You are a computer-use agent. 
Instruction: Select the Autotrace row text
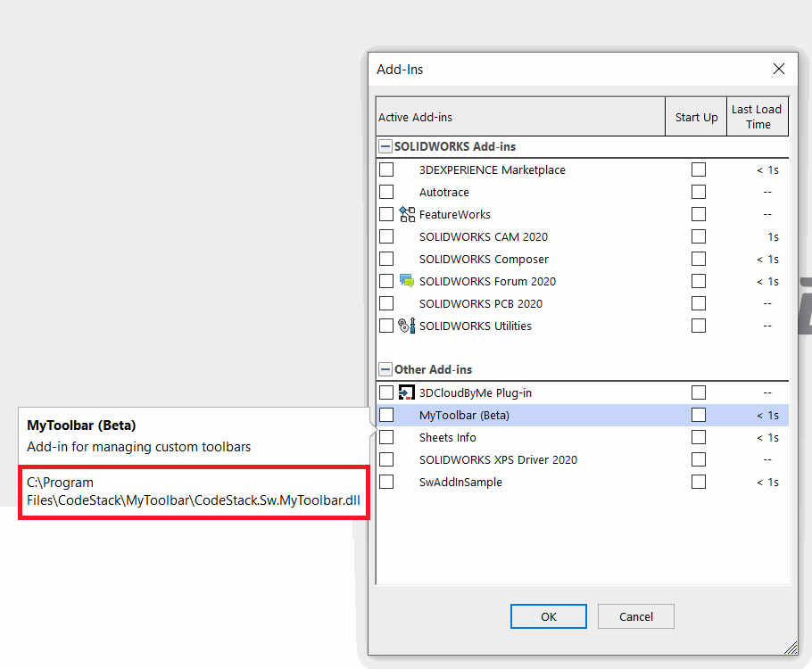pyautogui.click(x=443, y=192)
